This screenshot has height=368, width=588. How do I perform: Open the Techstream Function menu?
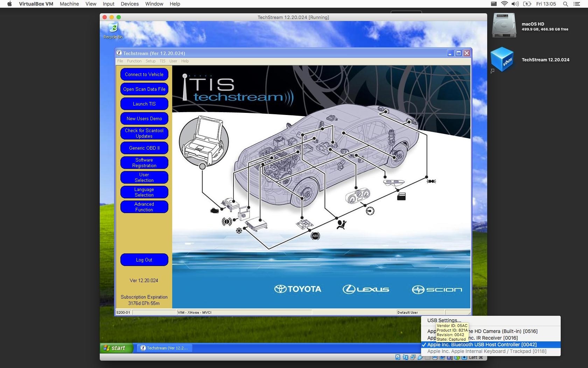134,61
